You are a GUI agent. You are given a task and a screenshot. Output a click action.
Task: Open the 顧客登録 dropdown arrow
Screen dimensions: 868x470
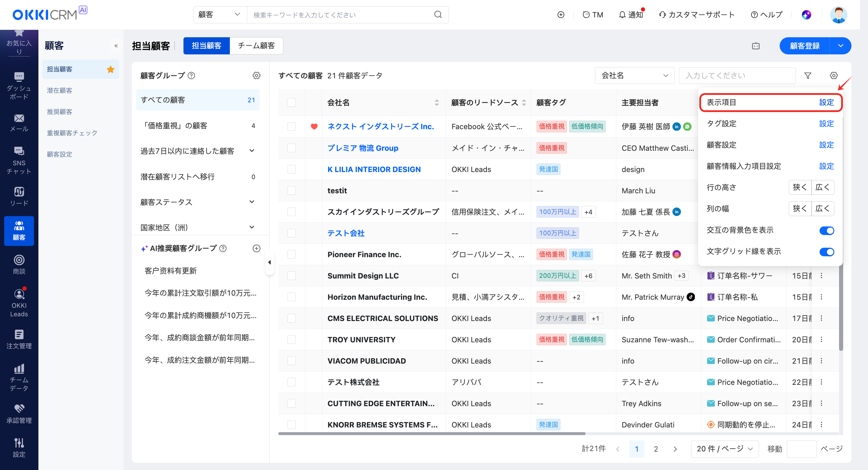[x=840, y=46]
